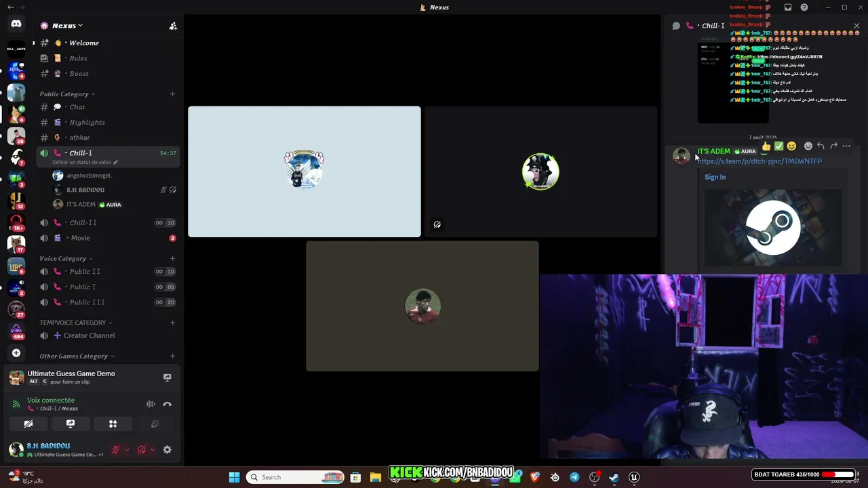
Task: Close the Chill-I chat side panel
Action: coord(856,26)
